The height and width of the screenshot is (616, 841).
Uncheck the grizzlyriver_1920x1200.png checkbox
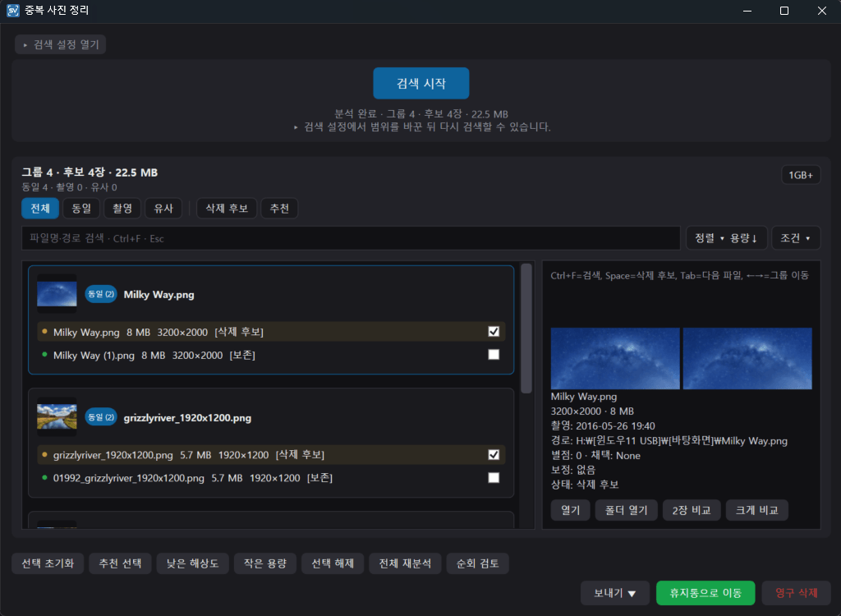[494, 454]
